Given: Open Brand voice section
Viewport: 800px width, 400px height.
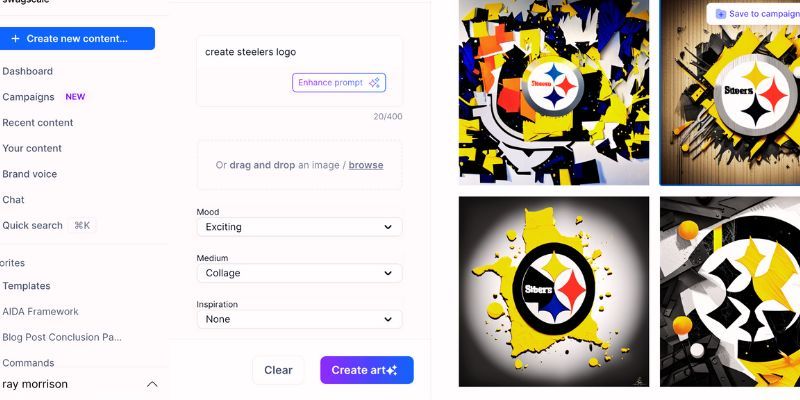Looking at the screenshot, I should click(x=30, y=174).
